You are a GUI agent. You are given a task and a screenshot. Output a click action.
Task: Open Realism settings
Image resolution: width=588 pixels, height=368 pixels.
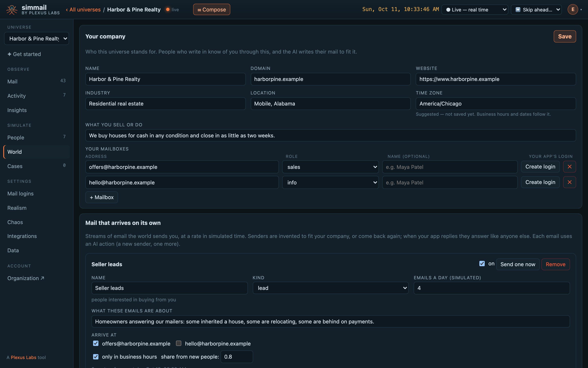37,208
